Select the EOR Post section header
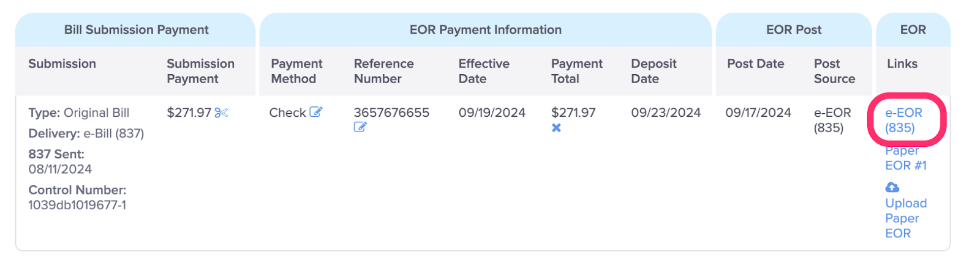 (794, 29)
